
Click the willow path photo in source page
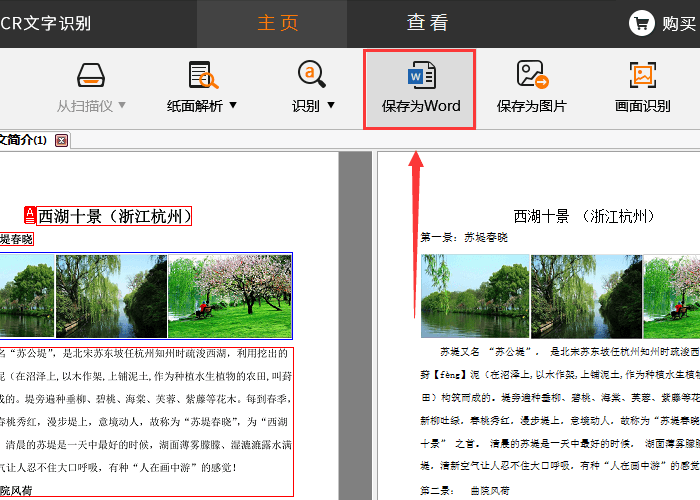(x=111, y=296)
